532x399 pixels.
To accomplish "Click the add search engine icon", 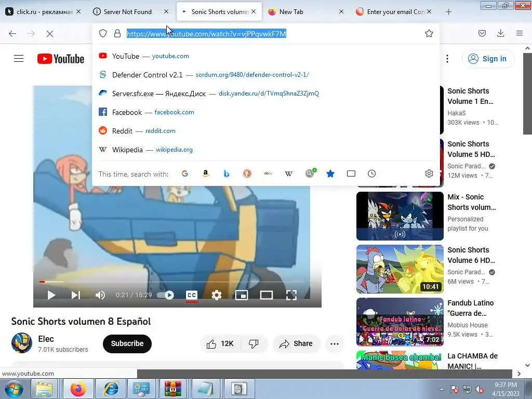I will (310, 174).
